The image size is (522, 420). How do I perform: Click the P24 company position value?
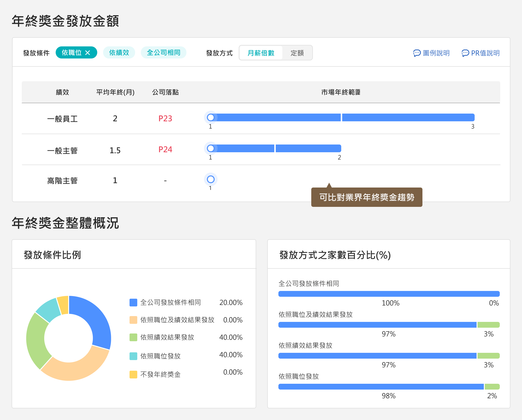point(165,149)
